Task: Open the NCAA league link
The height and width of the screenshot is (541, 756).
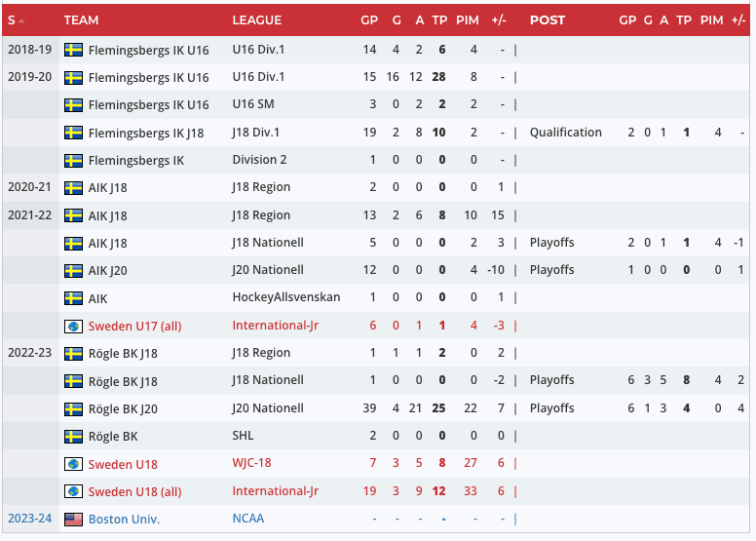Action: [x=248, y=520]
